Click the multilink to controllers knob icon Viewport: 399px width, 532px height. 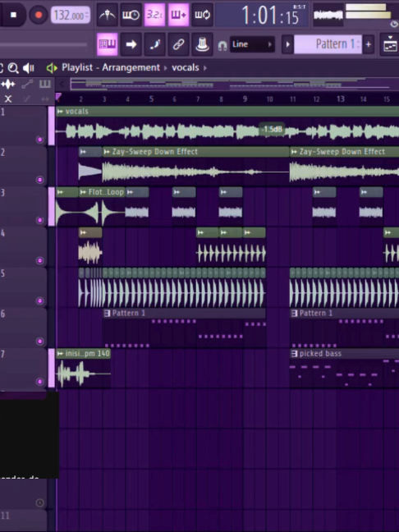tap(202, 44)
